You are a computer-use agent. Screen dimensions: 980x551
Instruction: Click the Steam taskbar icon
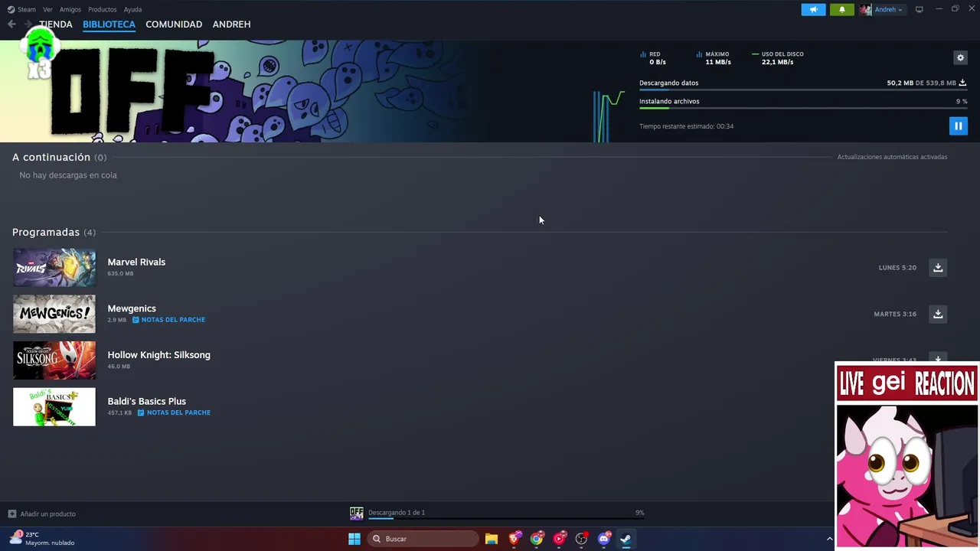click(x=626, y=539)
